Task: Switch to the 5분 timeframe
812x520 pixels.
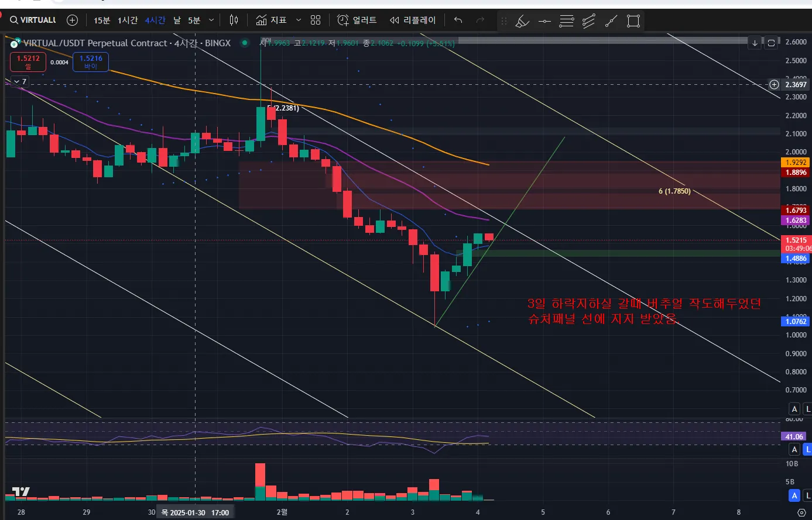Action: 194,20
